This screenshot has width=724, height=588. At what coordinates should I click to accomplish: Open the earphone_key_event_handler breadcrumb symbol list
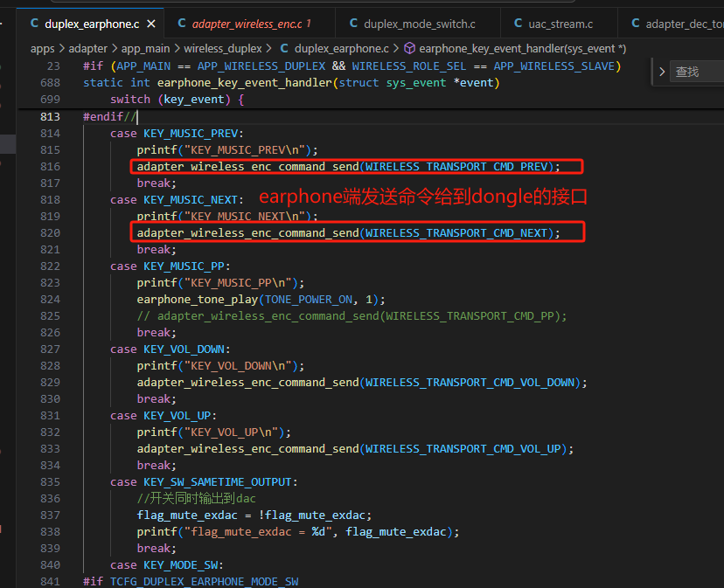click(522, 48)
